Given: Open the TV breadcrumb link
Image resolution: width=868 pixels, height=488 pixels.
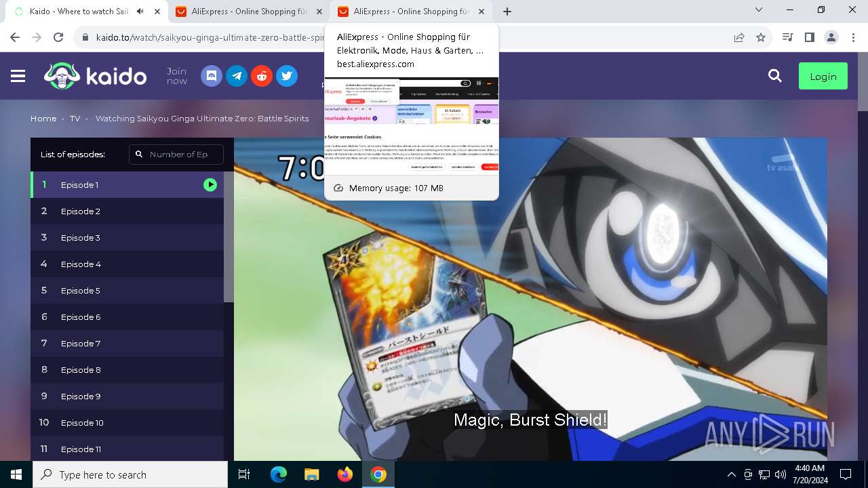Looking at the screenshot, I should click(x=75, y=119).
